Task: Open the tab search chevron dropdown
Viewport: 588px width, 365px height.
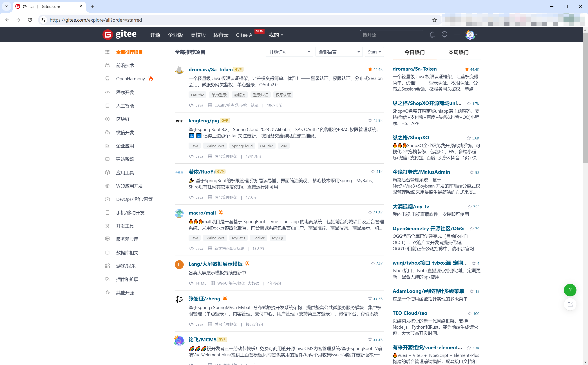Action: coord(6,6)
